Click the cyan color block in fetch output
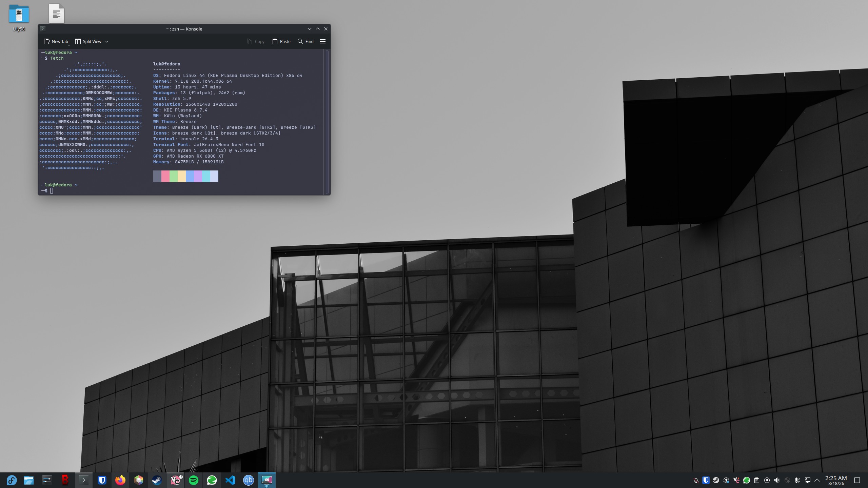Screen dimensions: 868x488 coord(206,176)
